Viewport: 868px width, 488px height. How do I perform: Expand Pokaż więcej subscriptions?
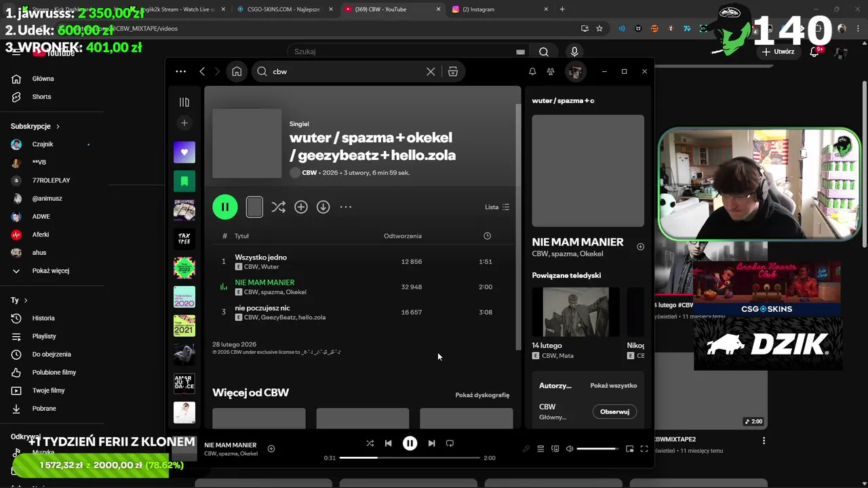50,270
